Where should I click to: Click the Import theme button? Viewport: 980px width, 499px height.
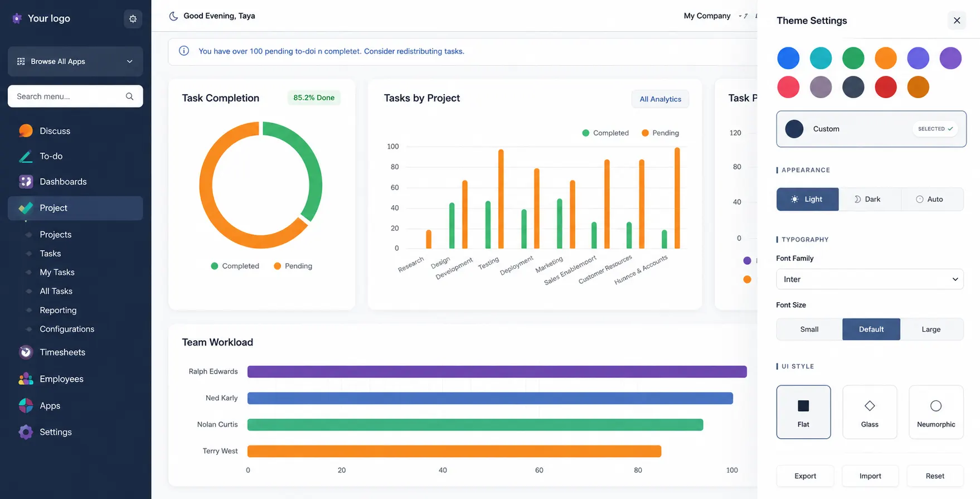[870, 476]
